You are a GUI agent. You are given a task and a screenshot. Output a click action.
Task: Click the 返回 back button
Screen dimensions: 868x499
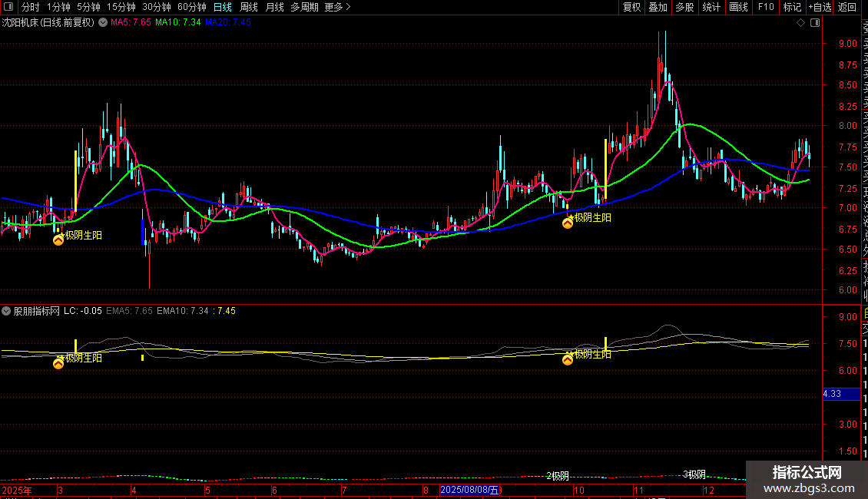(847, 7)
